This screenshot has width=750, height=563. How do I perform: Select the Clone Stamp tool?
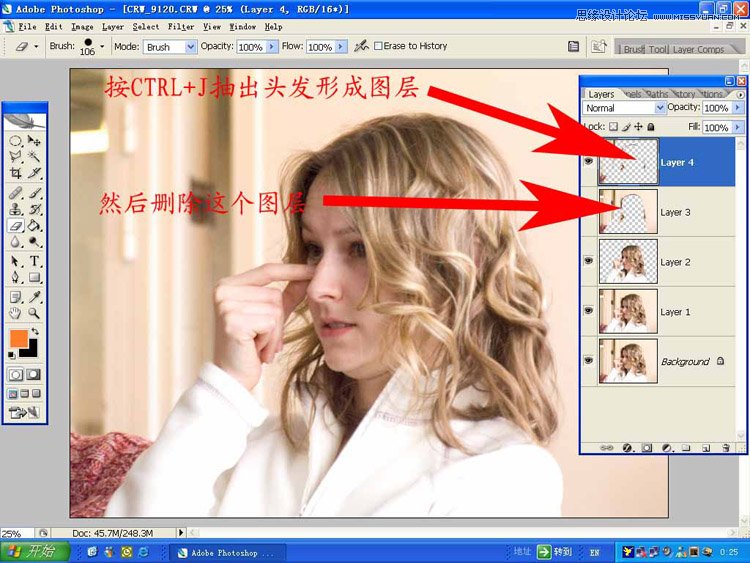(15, 209)
